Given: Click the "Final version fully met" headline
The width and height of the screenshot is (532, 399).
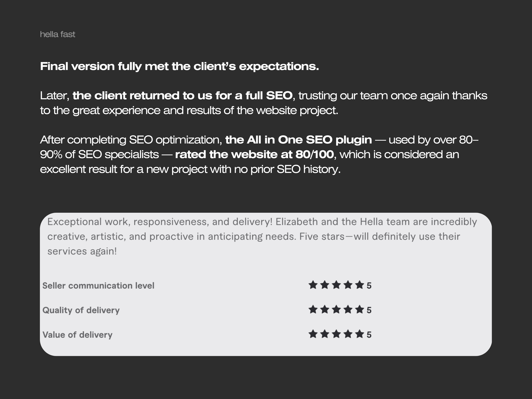Looking at the screenshot, I should 179,66.
